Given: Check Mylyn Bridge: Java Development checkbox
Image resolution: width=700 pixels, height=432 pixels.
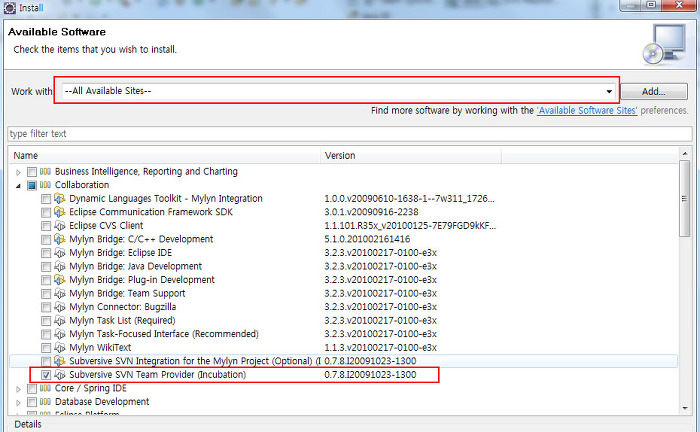Looking at the screenshot, I should click(46, 267).
